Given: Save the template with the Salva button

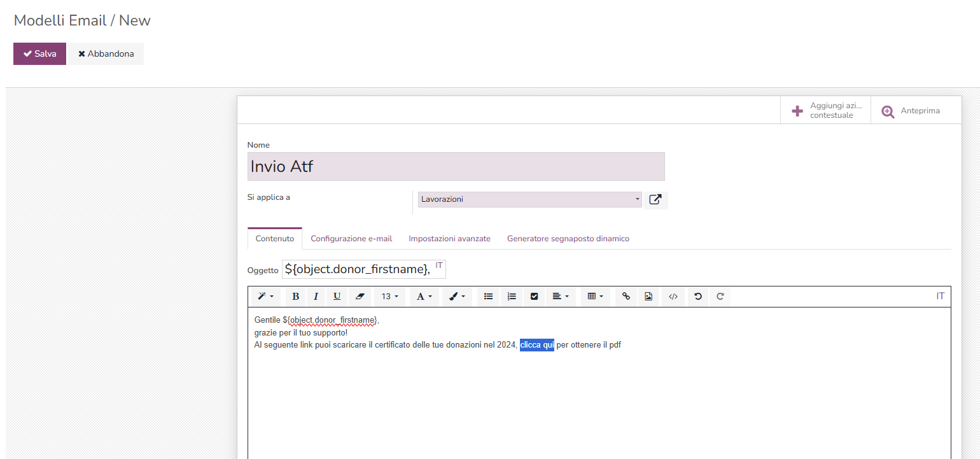Looking at the screenshot, I should pos(39,53).
